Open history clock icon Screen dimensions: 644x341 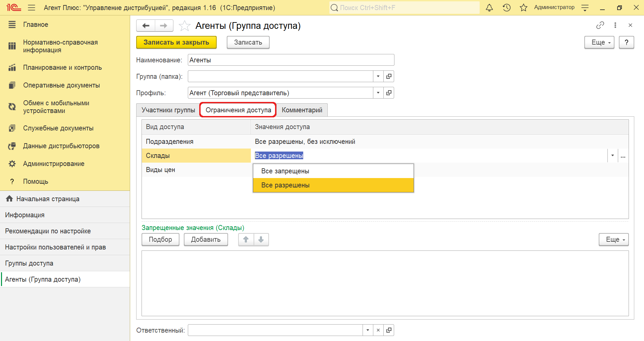coord(506,7)
